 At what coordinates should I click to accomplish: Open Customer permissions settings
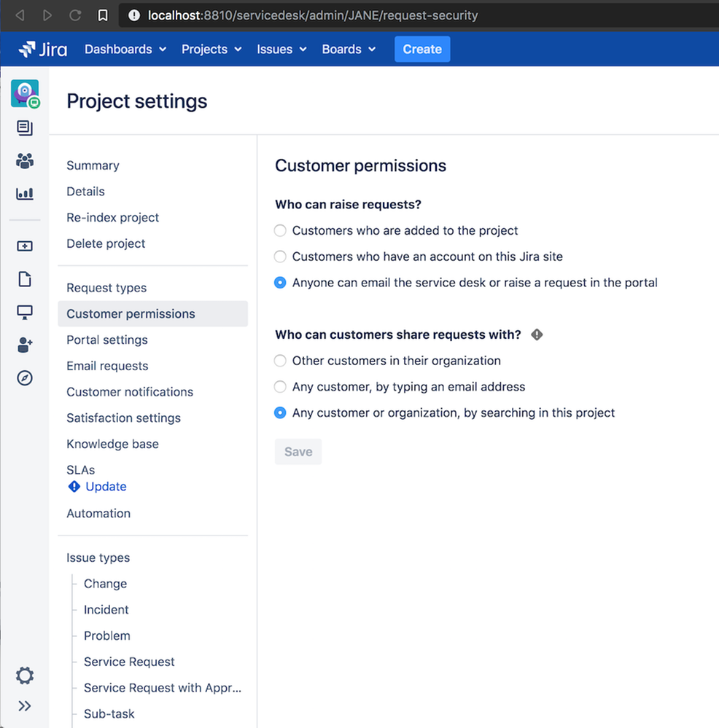[x=153, y=314]
